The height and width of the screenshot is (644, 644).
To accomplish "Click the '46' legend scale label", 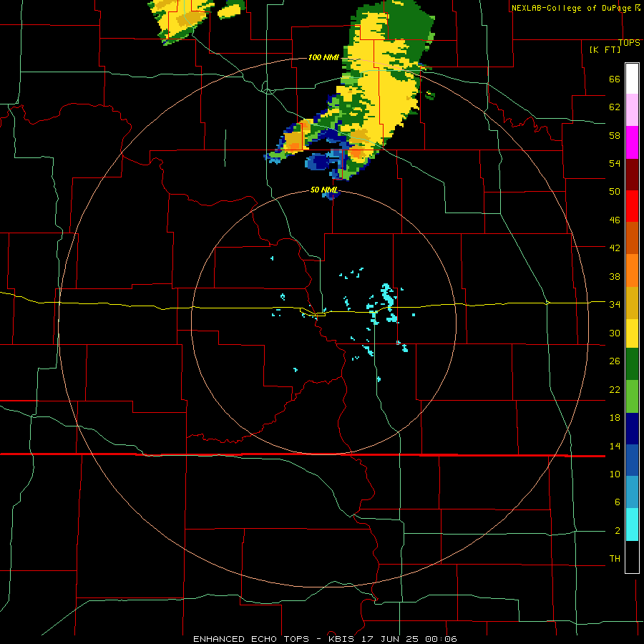I will tap(615, 220).
